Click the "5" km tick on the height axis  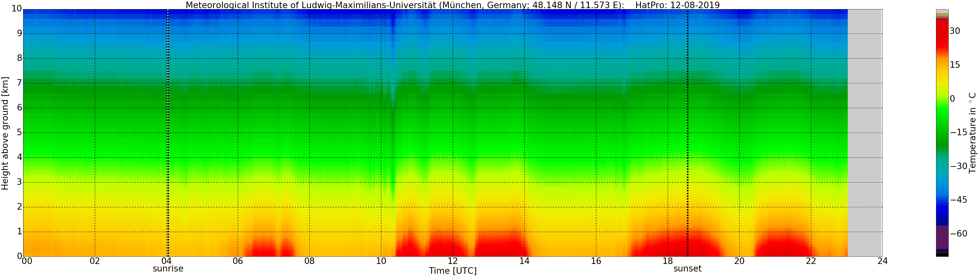click(20, 132)
